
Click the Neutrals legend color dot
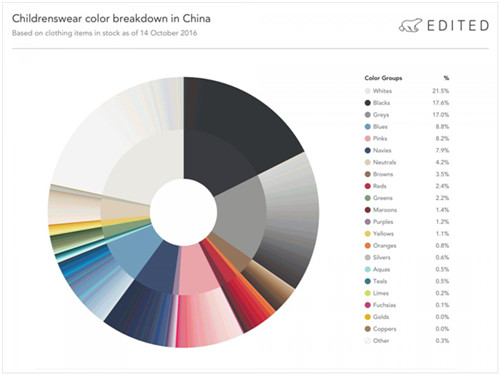(x=368, y=162)
